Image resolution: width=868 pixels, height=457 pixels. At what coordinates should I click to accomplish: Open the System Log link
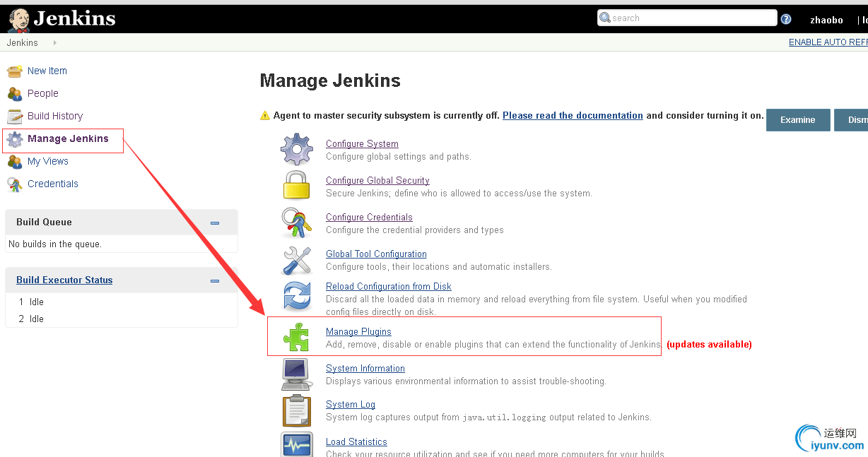(351, 404)
